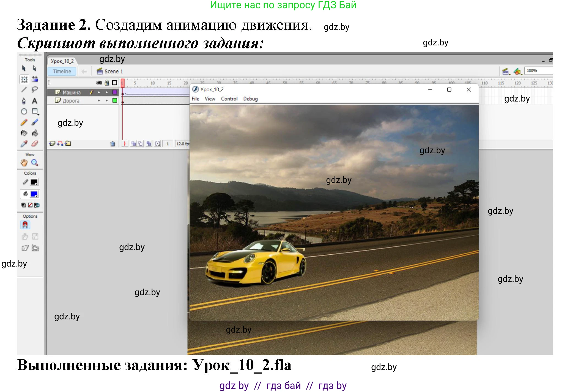Click the Timeline button

pos(62,71)
